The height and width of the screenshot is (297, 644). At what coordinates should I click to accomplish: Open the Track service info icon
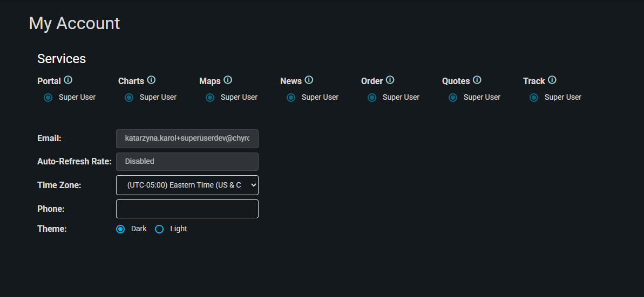click(552, 80)
